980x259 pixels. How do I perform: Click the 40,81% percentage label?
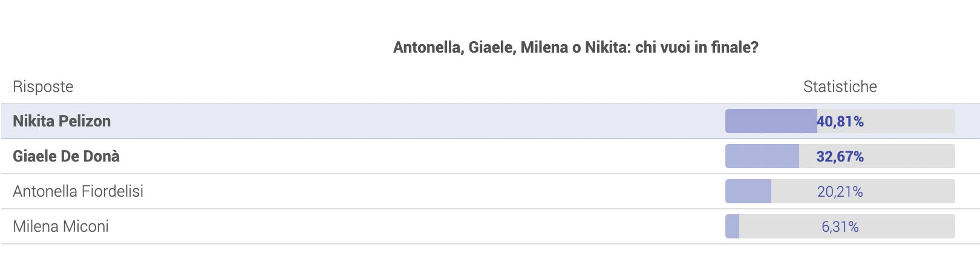click(840, 122)
